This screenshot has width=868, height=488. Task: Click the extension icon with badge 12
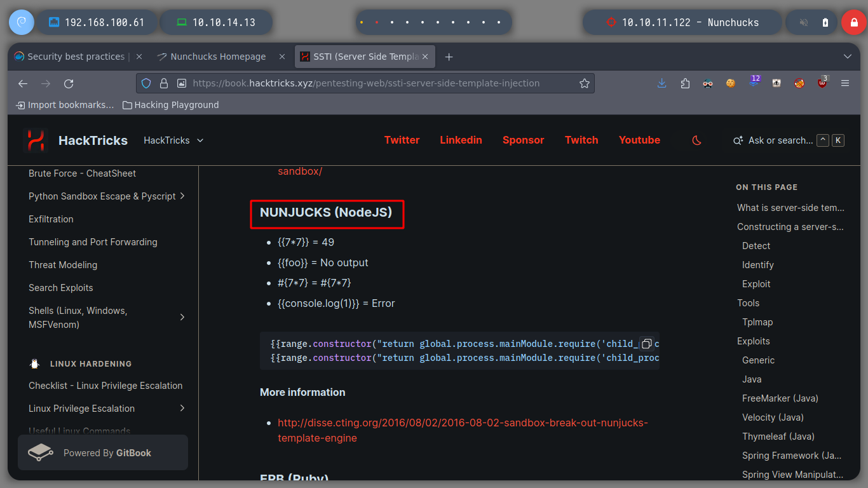click(x=754, y=83)
